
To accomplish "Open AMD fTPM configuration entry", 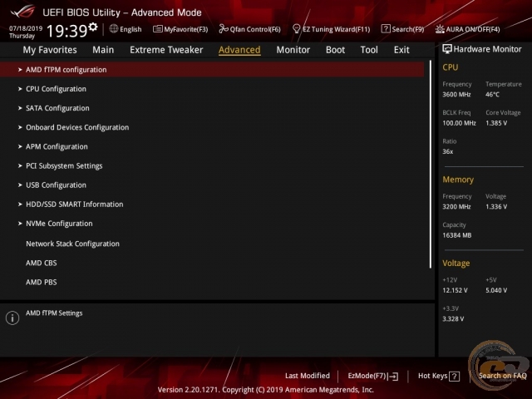I will click(212, 70).
